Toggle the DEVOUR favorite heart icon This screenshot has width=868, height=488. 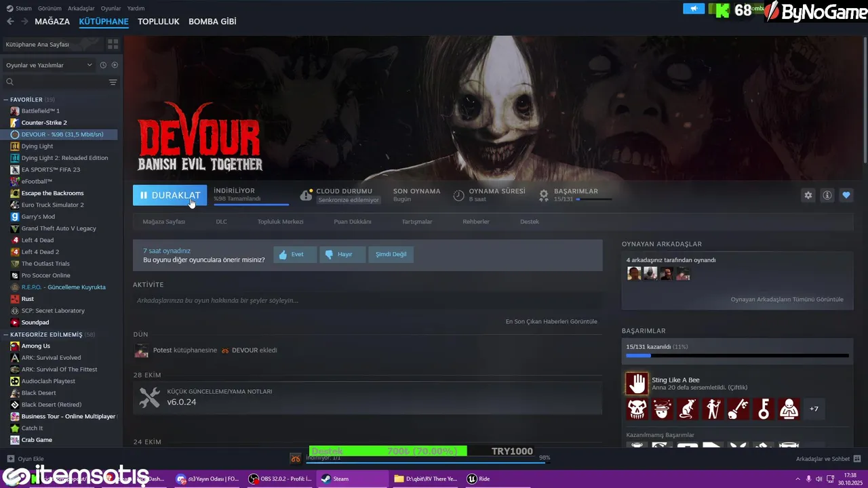coord(846,195)
